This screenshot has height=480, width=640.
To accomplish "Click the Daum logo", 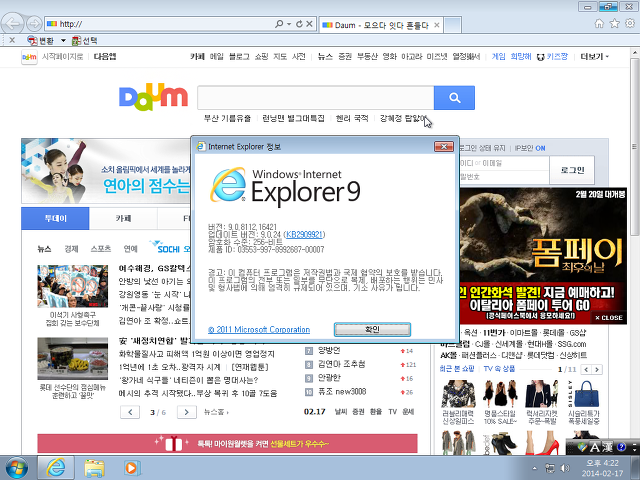I will coord(153,97).
